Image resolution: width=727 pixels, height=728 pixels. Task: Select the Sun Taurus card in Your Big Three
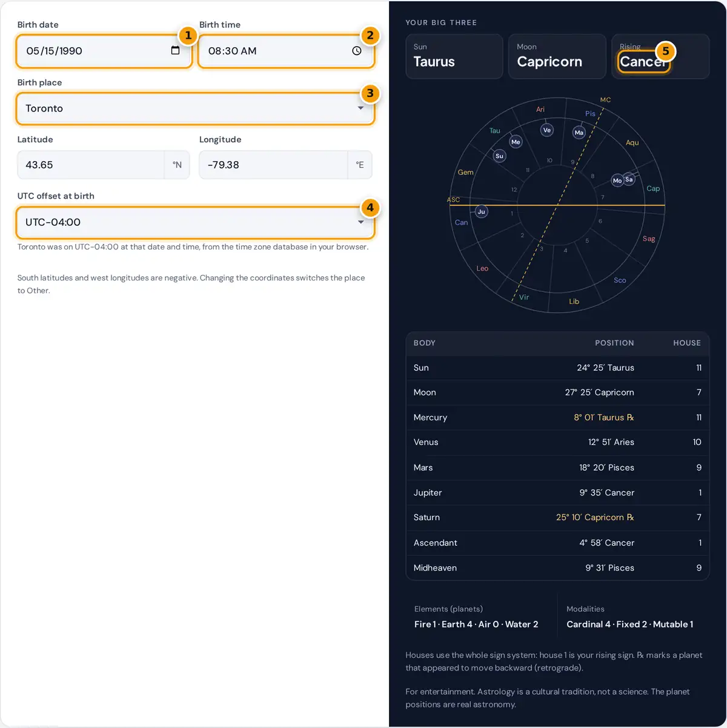tap(454, 56)
